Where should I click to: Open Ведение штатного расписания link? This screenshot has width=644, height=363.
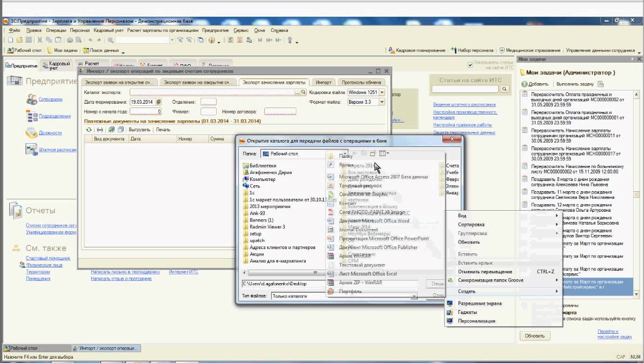click(x=464, y=104)
